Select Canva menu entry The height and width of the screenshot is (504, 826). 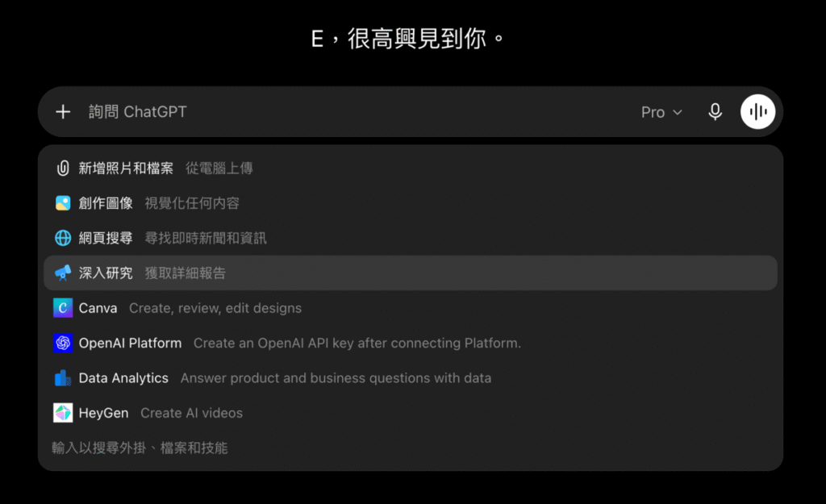[x=411, y=308]
